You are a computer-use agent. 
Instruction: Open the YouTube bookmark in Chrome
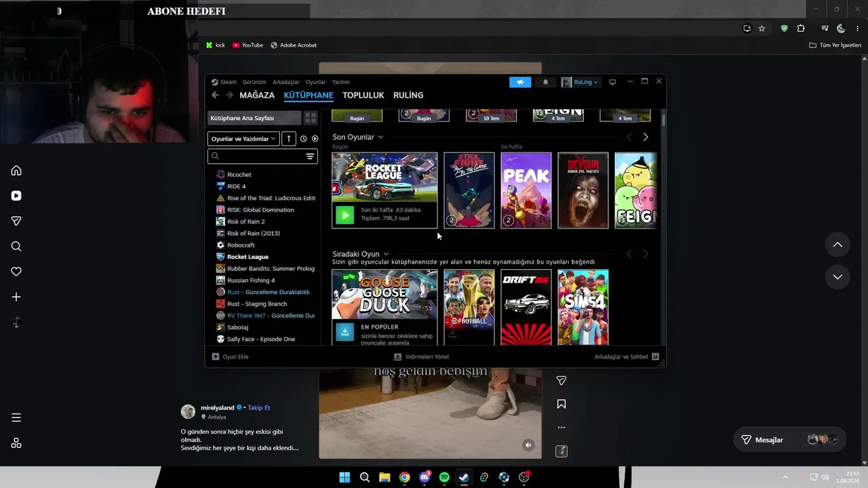tap(248, 45)
